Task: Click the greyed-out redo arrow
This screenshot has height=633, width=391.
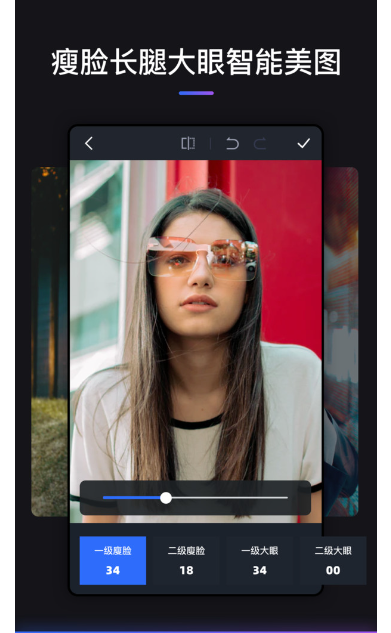Action: (260, 143)
